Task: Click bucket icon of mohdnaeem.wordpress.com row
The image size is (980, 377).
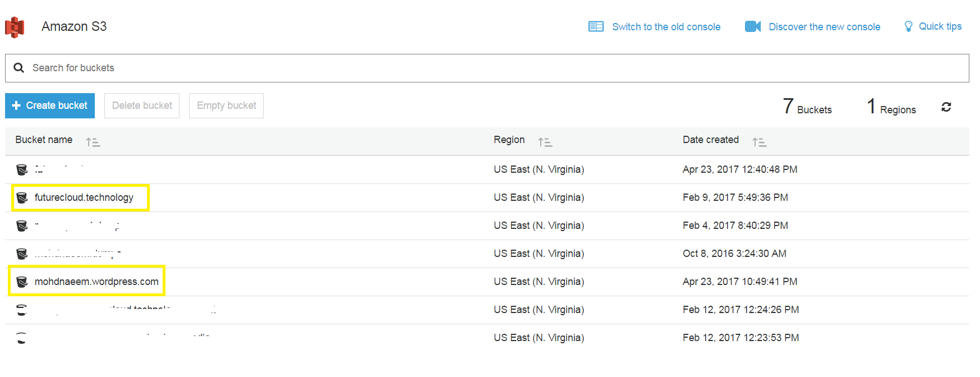Action: [22, 282]
